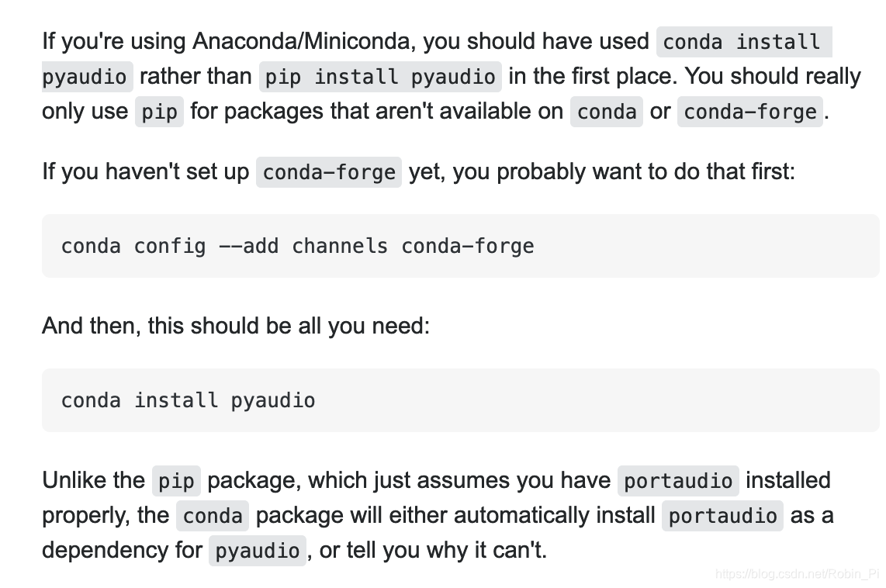
Task: Click the "pip install pyaudio" inline code snippet
Action: point(380,77)
